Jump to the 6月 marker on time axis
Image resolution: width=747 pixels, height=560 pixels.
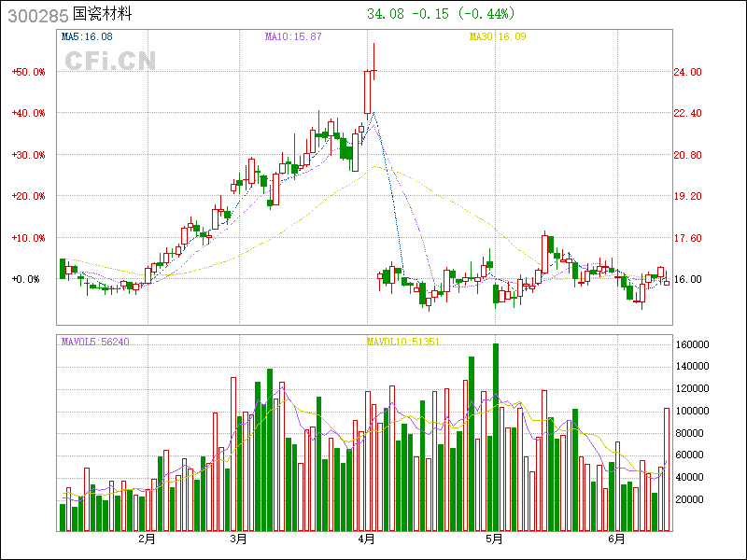coord(618,539)
